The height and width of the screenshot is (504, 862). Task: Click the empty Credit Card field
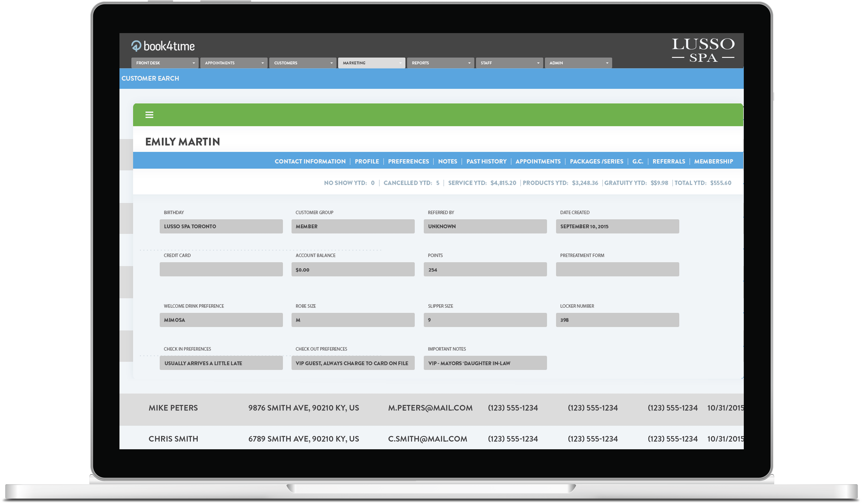[x=221, y=269]
